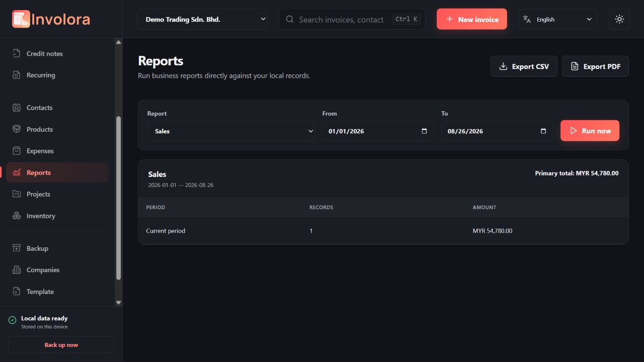Click the From date field 01/01/2026
The image size is (644, 362).
click(x=378, y=131)
